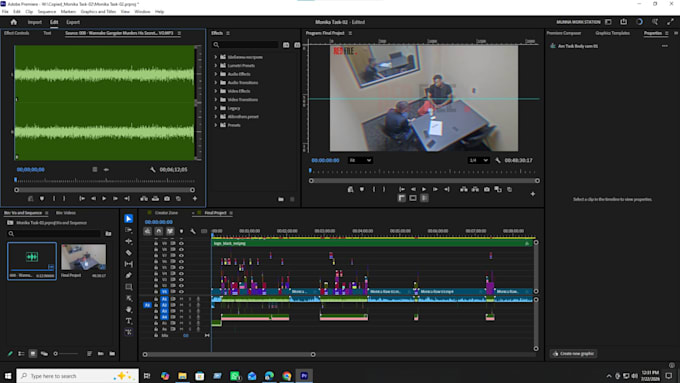This screenshot has width=680, height=383.
Task: Select the Ripple Edit tool
Action: (x=128, y=241)
